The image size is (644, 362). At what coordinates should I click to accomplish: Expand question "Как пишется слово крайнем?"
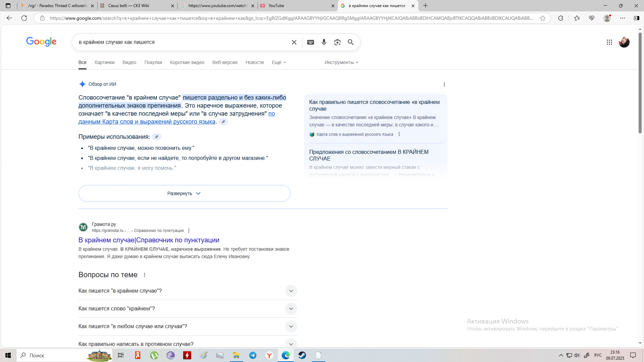point(291,309)
